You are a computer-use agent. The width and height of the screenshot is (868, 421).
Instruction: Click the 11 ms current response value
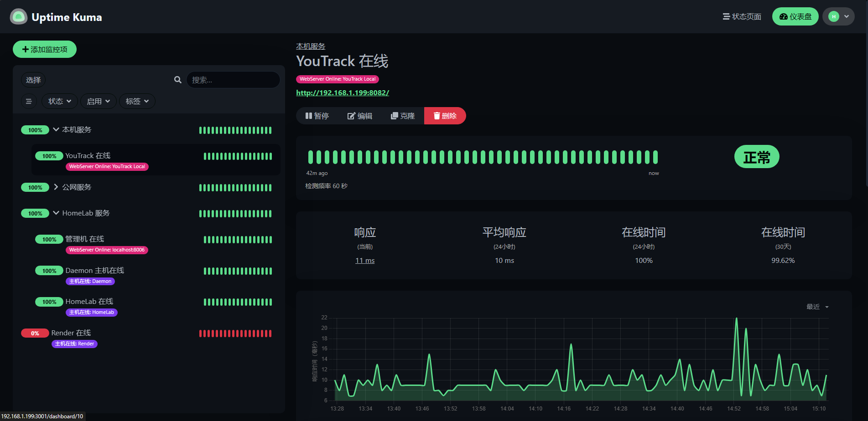click(365, 261)
